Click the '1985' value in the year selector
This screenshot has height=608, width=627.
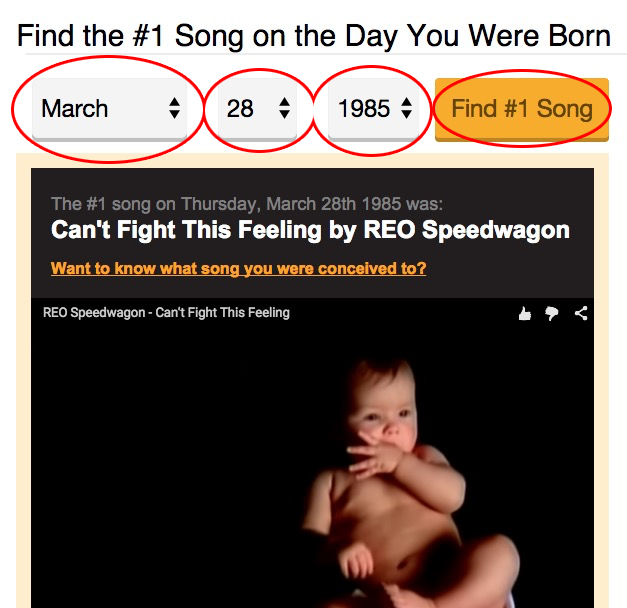(363, 108)
